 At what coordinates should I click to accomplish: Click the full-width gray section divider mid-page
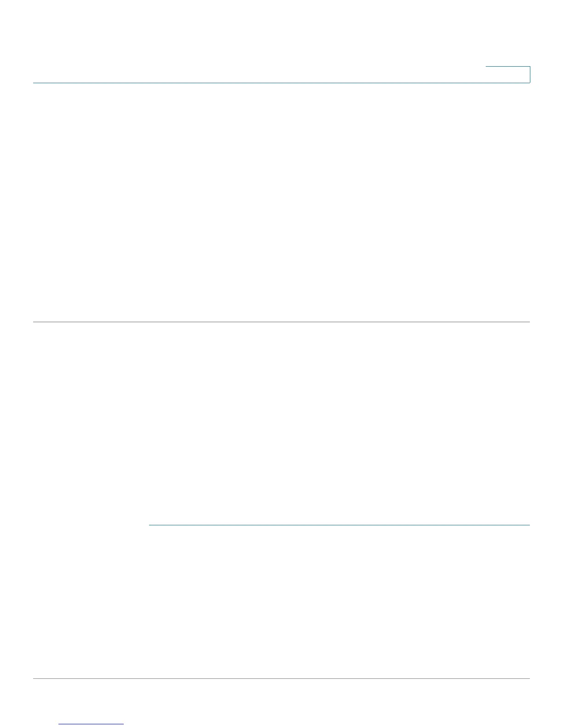(281, 322)
